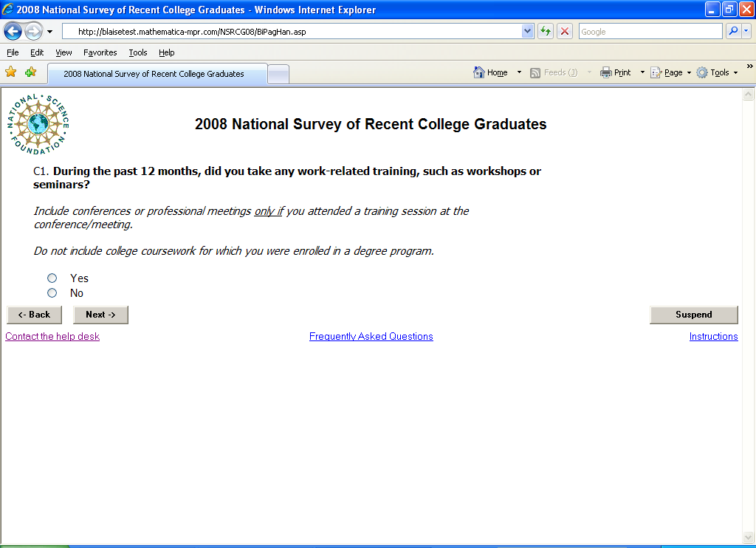Click the National Science Foundation logo
756x548 pixels.
pos(38,124)
